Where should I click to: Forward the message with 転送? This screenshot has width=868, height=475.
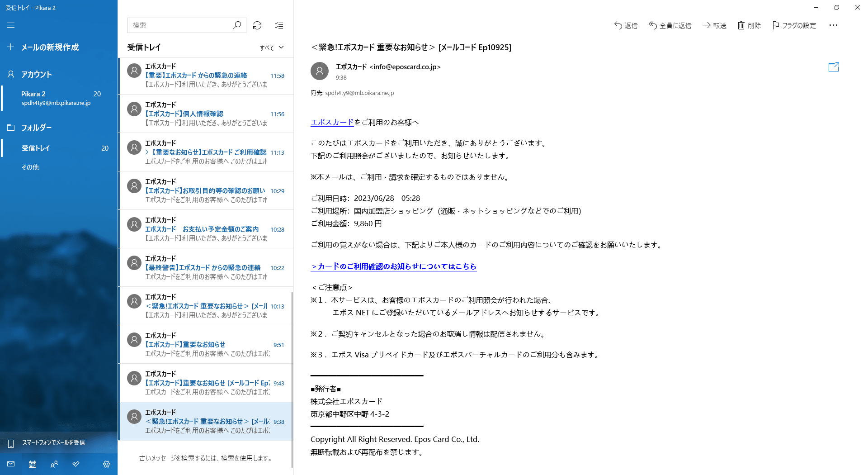[714, 25]
